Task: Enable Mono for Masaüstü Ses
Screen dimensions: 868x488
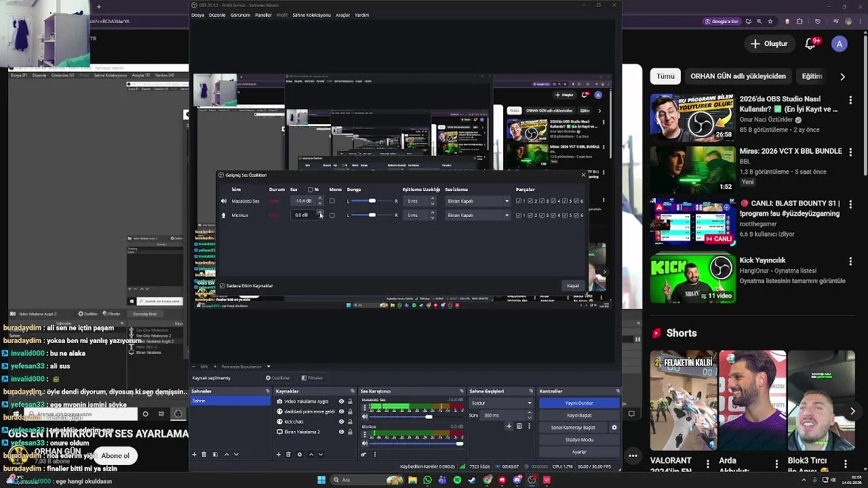Action: tap(332, 201)
